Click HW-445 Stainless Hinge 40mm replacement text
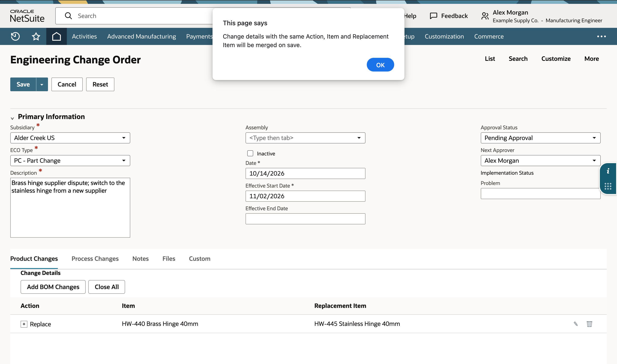This screenshot has height=364, width=617. (357, 324)
